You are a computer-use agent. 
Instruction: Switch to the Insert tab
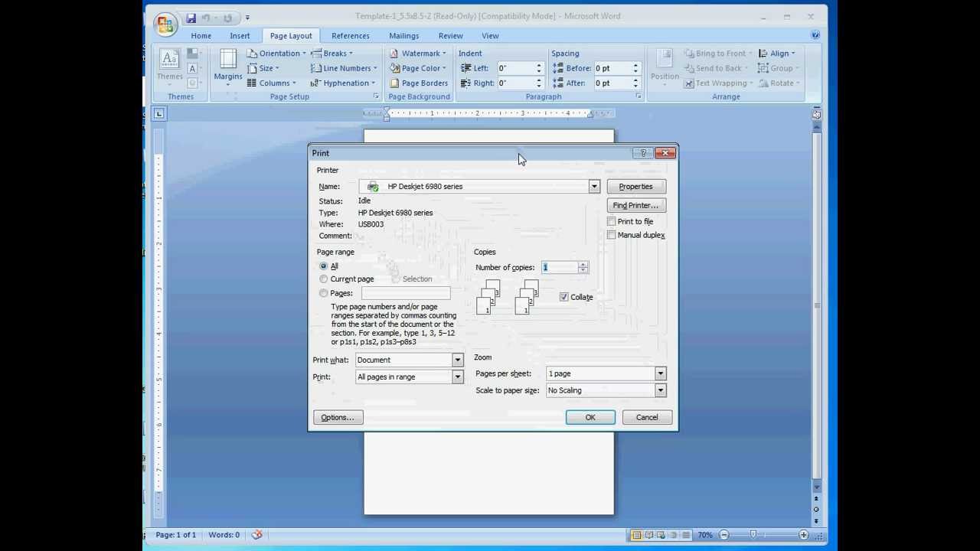click(x=240, y=36)
